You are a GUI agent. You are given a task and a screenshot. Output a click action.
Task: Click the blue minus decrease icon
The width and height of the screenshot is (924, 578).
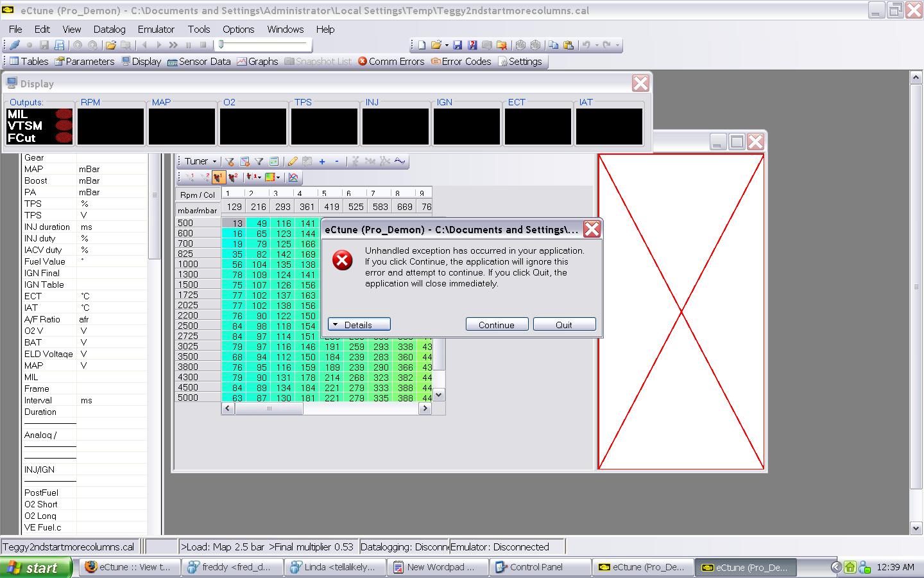click(337, 161)
